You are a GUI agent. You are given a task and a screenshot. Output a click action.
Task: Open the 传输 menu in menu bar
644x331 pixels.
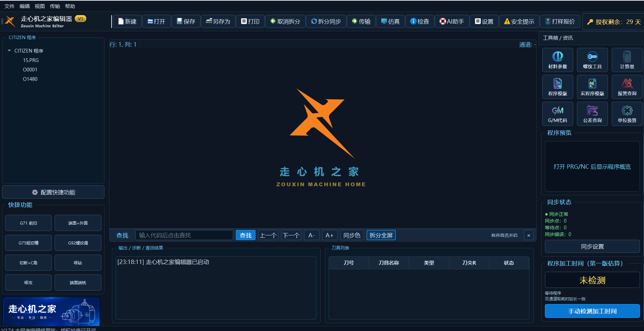[55, 6]
